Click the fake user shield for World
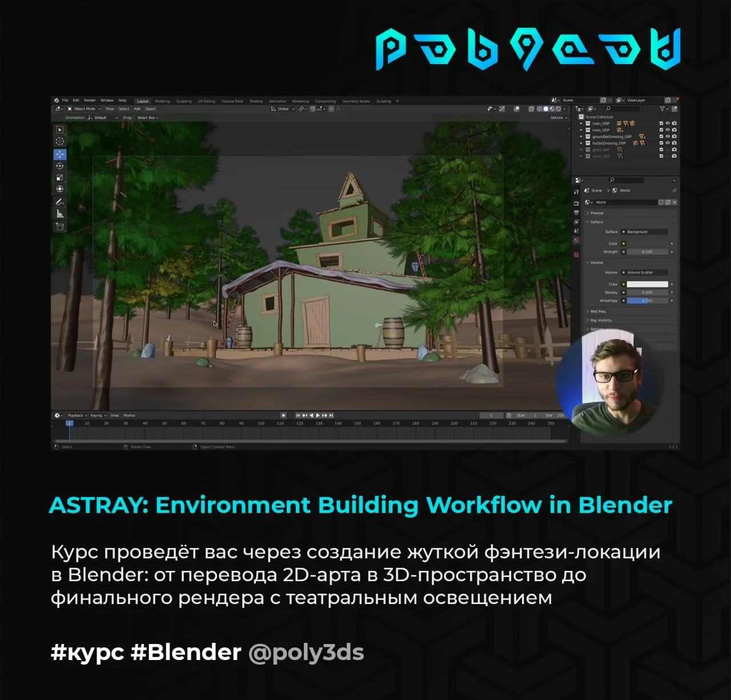Image resolution: width=731 pixels, height=700 pixels. pyautogui.click(x=661, y=202)
